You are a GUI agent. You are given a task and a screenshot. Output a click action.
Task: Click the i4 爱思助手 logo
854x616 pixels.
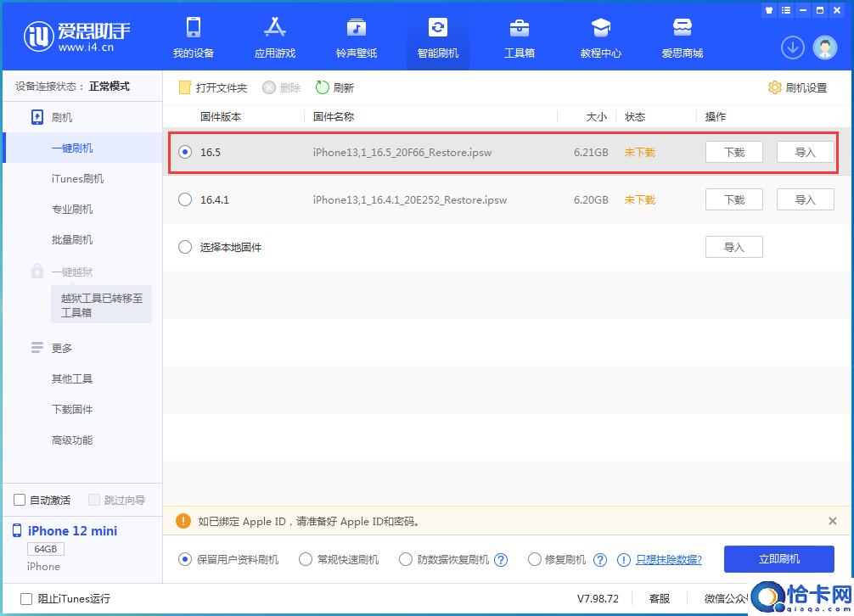(x=76, y=36)
